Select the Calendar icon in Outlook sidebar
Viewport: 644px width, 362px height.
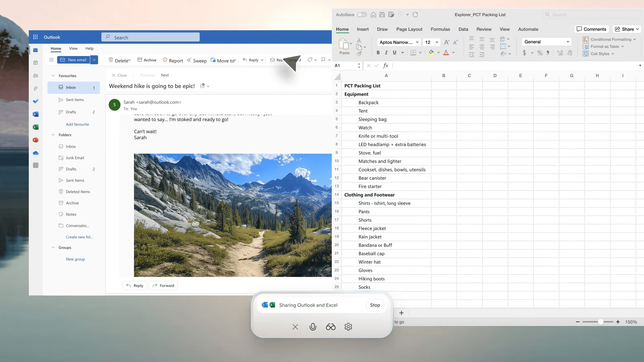(36, 63)
